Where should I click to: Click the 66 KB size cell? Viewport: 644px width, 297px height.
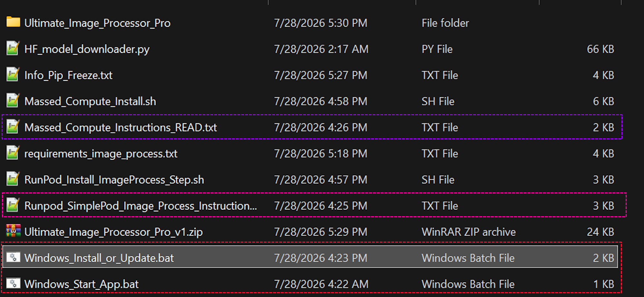(600, 49)
